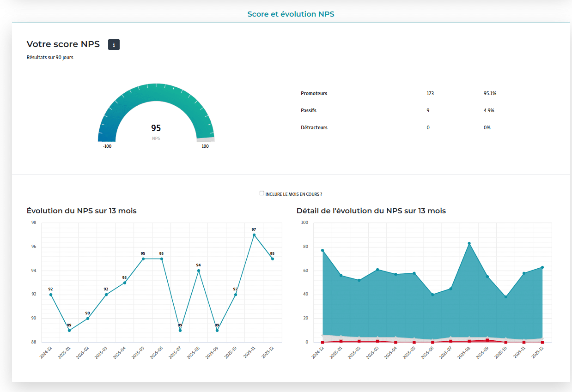Image resolution: width=572 pixels, height=392 pixels.
Task: Enable the Inclure le mois en cours checkbox
Action: pyautogui.click(x=262, y=193)
